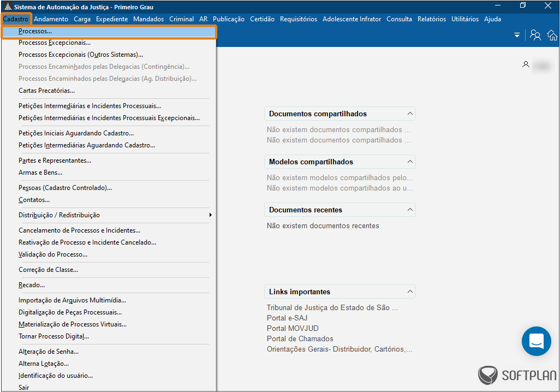Screen dimensions: 560x392
Task: Open the Utilitários menu
Action: tap(465, 19)
